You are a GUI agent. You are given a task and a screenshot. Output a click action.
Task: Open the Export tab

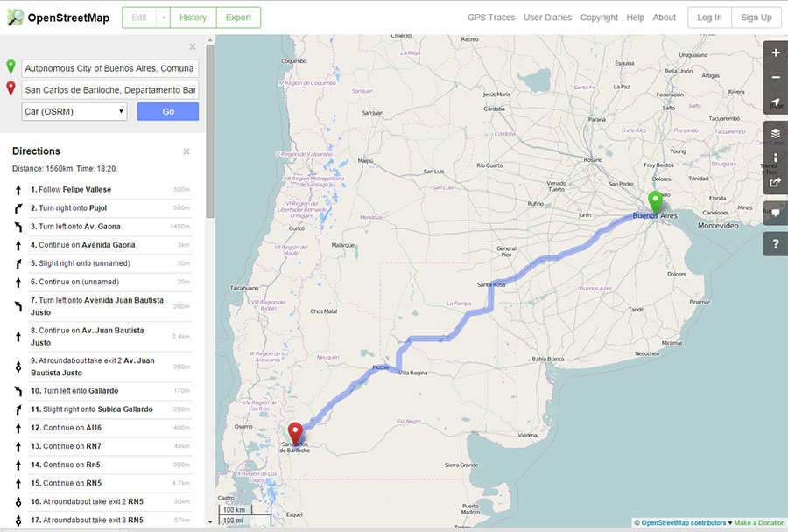[238, 17]
